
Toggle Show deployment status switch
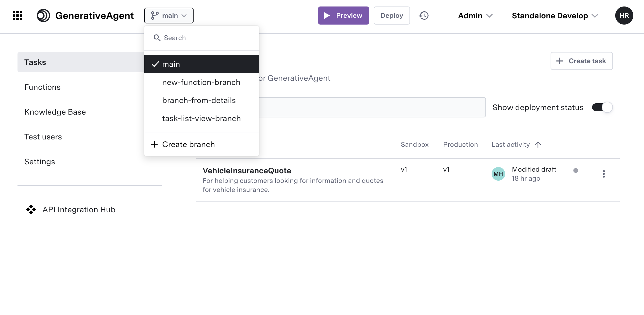tap(602, 108)
